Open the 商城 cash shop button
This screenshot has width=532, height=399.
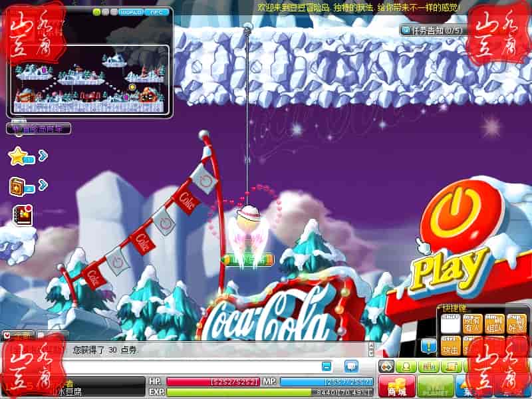(x=397, y=387)
